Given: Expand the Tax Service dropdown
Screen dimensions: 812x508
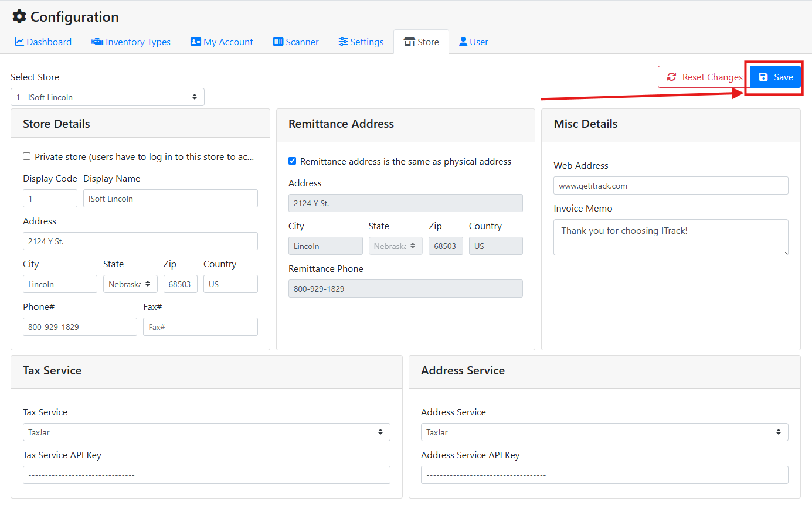Looking at the screenshot, I should click(x=206, y=432).
